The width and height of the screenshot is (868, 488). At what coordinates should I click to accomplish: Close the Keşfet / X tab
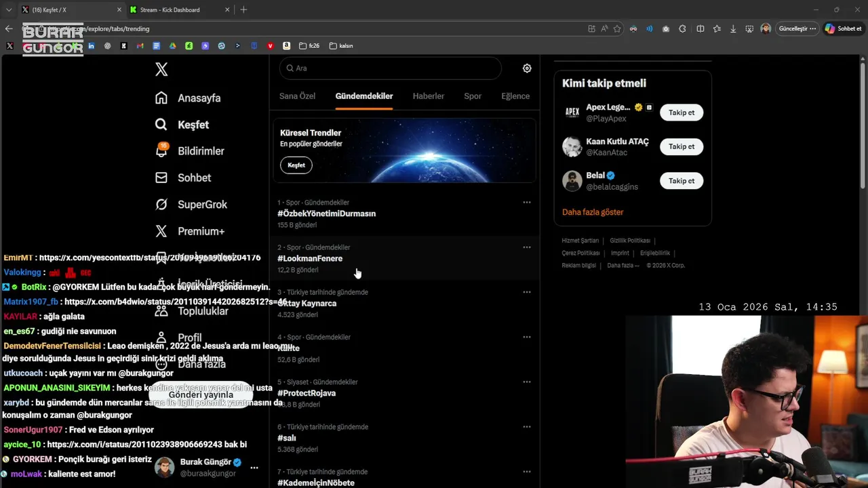[x=119, y=9]
